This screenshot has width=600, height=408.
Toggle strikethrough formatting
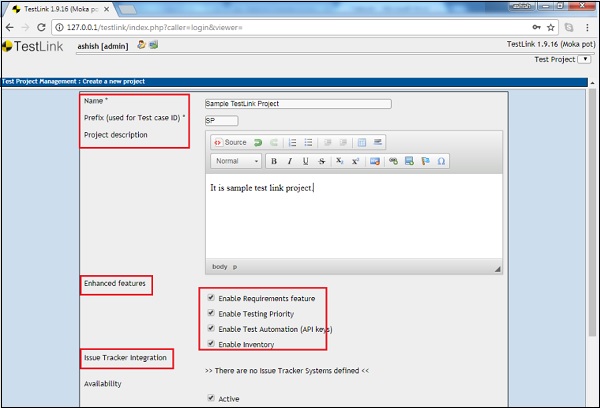[x=321, y=161]
